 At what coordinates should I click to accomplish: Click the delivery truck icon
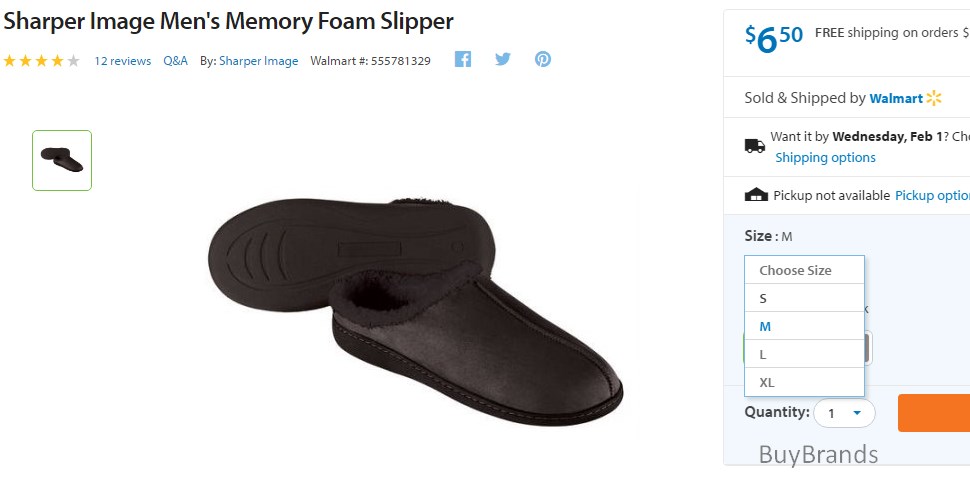[x=754, y=146]
